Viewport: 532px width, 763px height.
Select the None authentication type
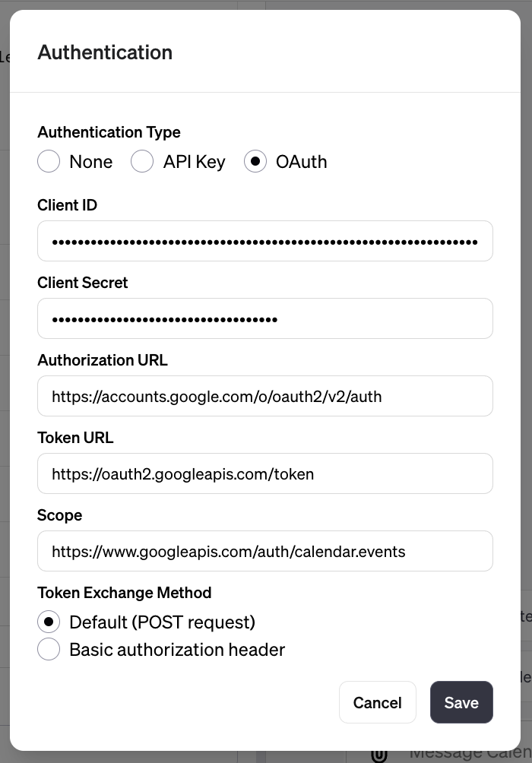point(49,162)
